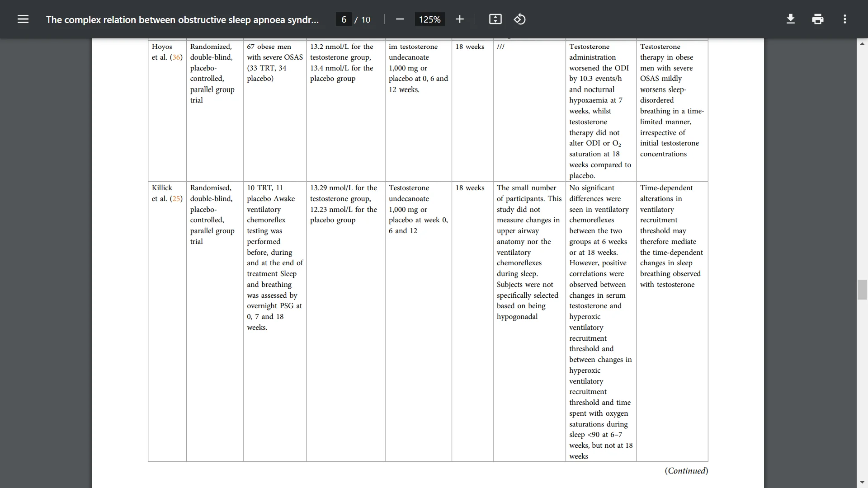Click the "im testosterone" cell text

pos(413,47)
